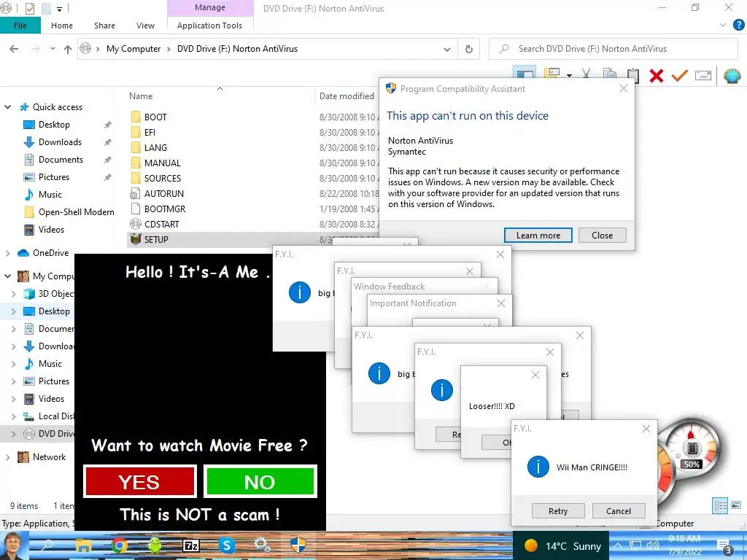Click the scissors cut toolbar icon
Image resolution: width=747 pixels, height=560 pixels.
[x=586, y=74]
